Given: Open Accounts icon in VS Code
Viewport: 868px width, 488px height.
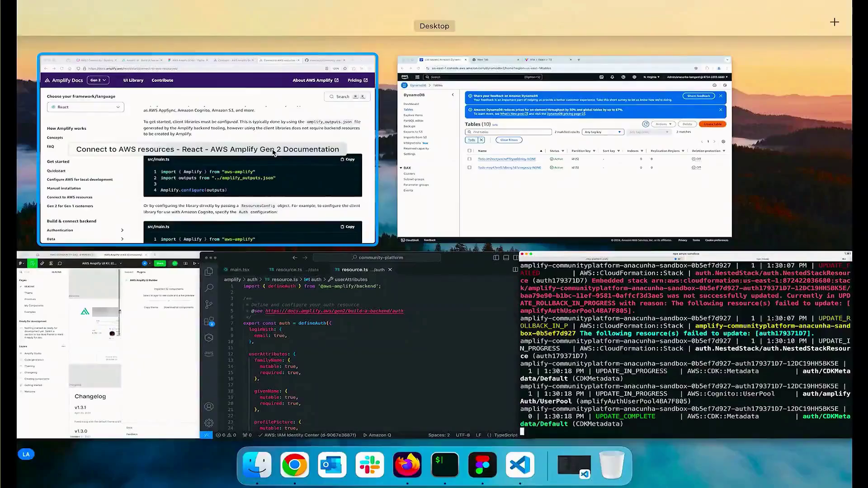Looking at the screenshot, I should [209, 407].
